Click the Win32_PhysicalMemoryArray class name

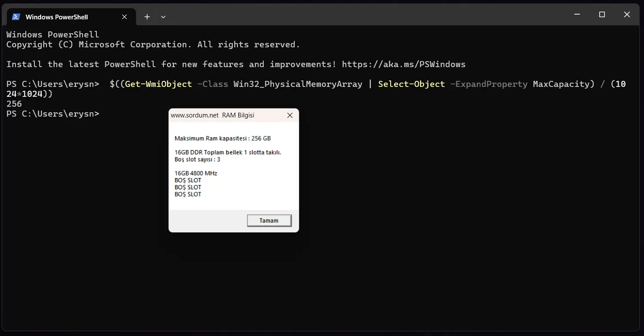pyautogui.click(x=298, y=84)
